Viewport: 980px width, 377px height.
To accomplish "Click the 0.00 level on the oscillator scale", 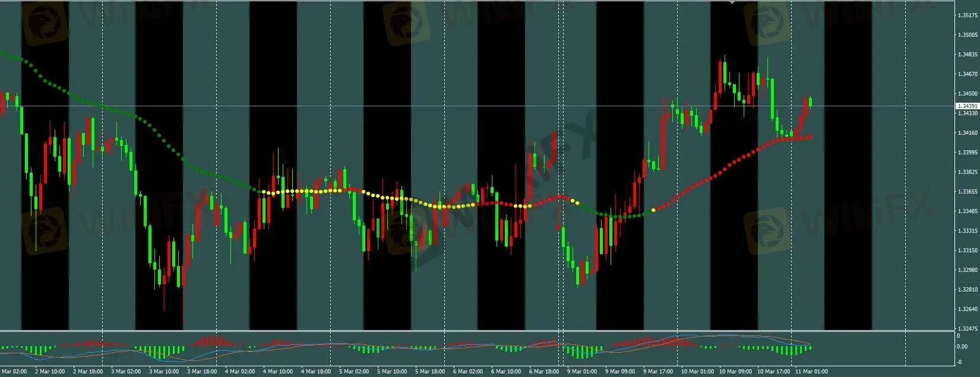I will (962, 346).
